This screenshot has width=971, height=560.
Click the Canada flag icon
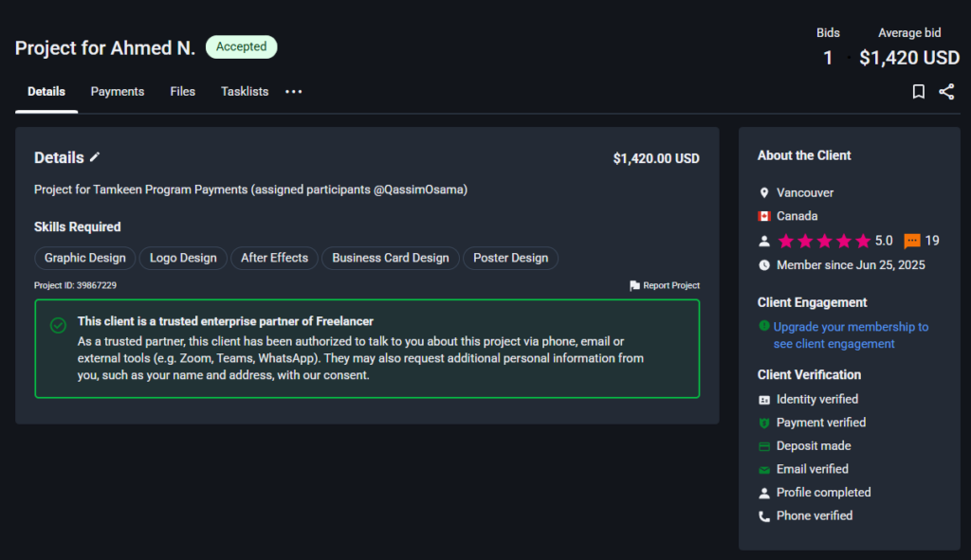pyautogui.click(x=764, y=216)
